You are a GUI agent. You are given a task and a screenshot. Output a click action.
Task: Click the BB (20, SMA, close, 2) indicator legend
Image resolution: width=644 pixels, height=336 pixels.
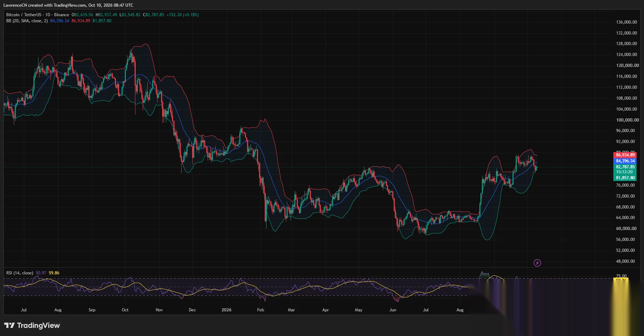coord(27,21)
